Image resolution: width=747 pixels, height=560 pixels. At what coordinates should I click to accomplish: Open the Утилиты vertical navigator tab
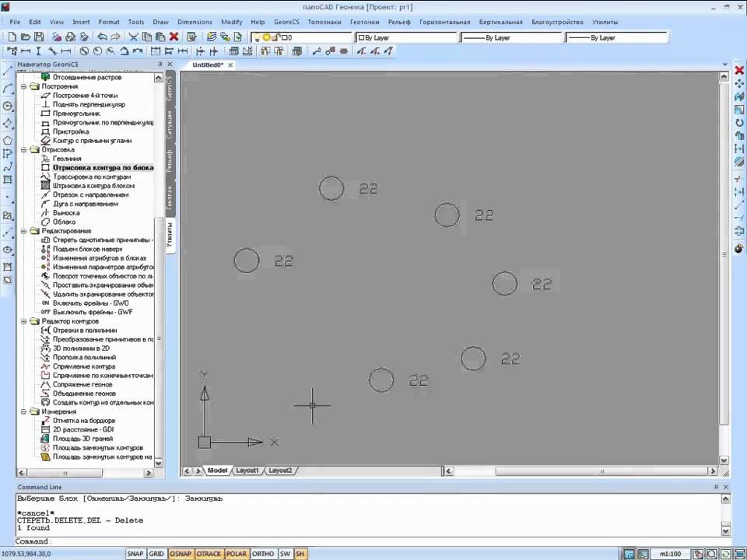(170, 235)
